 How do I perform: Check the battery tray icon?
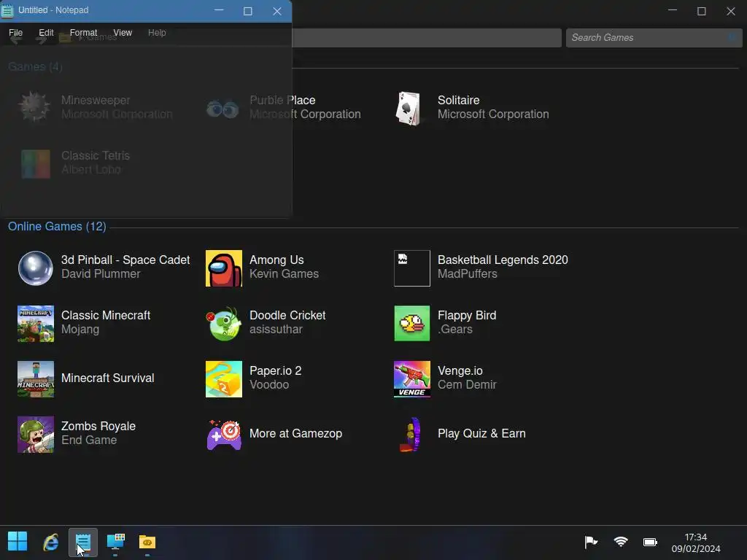click(650, 542)
